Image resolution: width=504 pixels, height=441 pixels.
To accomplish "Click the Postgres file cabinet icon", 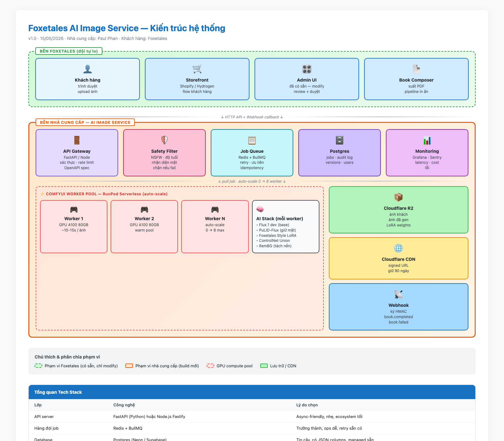I will pos(340,140).
